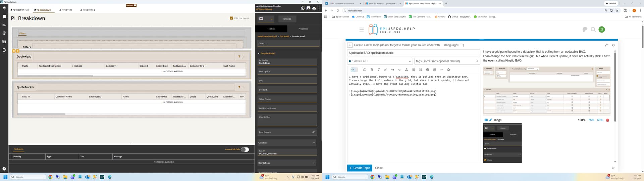Click the Ep Binding QuoteHead field
The height and width of the screenshot is (181, 644).
[287, 62]
